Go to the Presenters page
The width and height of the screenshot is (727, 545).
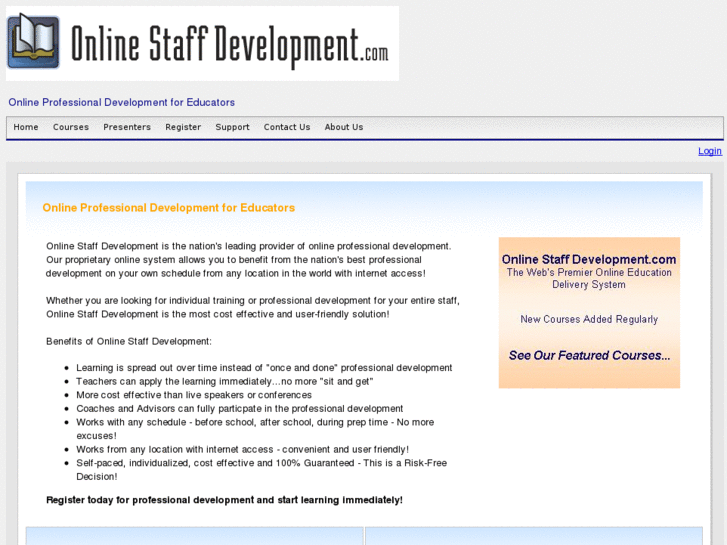click(127, 127)
